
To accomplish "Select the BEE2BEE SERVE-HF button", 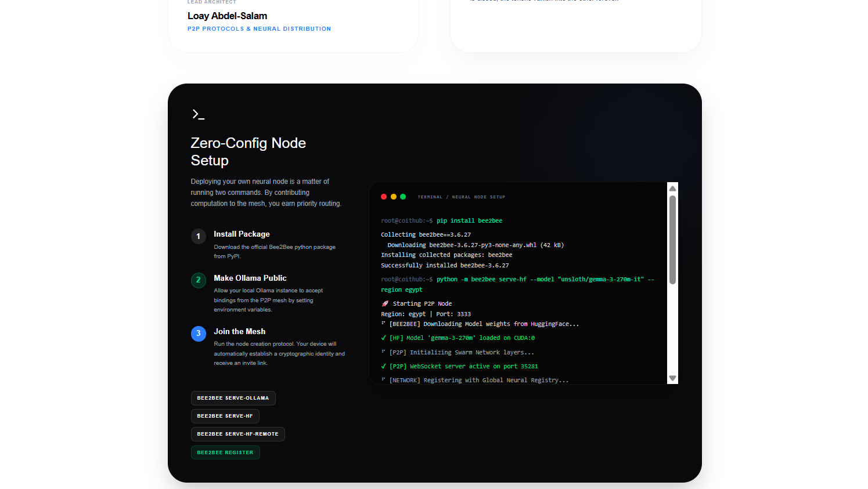I will click(x=225, y=416).
